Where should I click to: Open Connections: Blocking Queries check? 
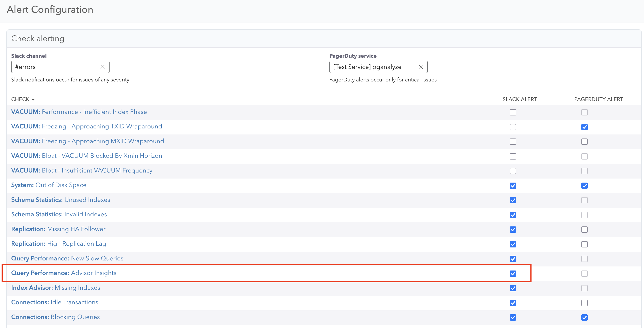[x=55, y=317]
